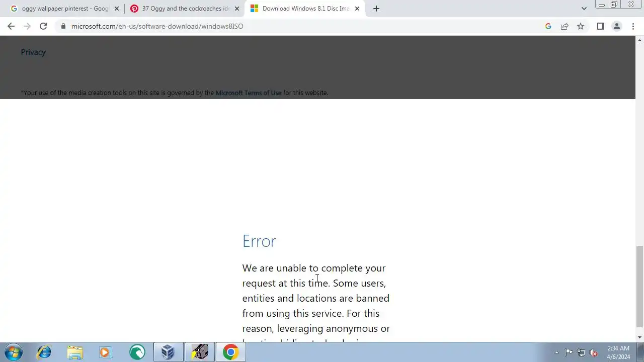Click the vertical scrollbar thumb
The width and height of the screenshot is (644, 362).
pyautogui.click(x=639, y=287)
